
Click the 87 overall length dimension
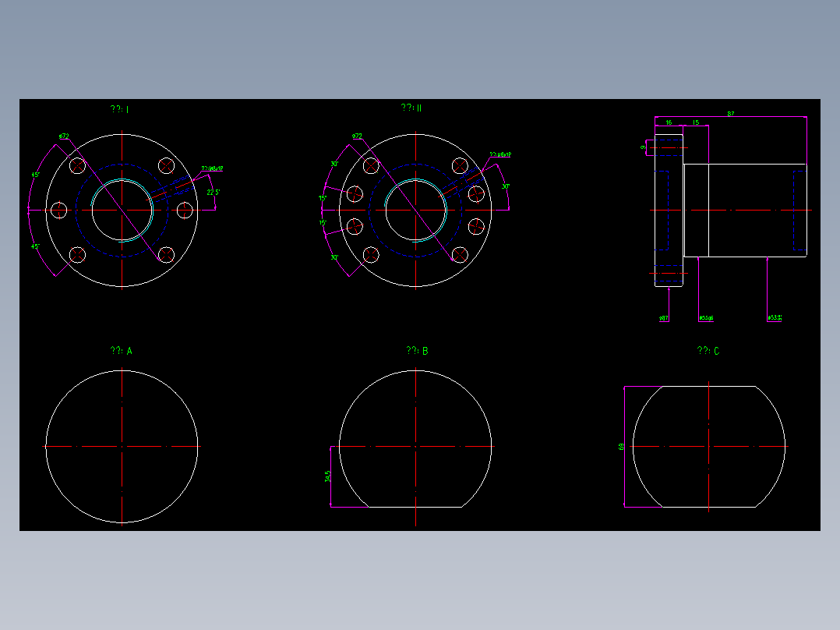click(731, 114)
